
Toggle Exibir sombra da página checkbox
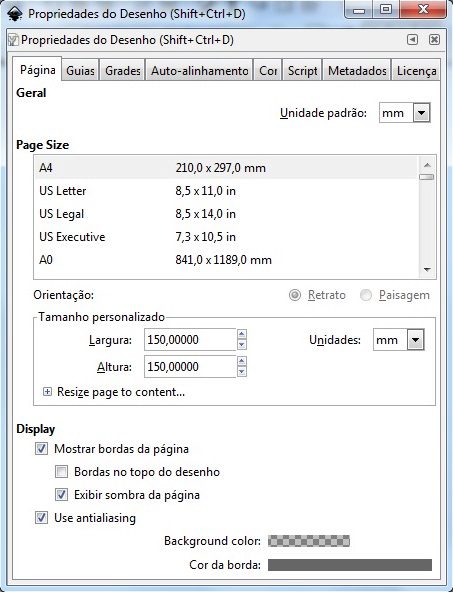click(x=62, y=495)
